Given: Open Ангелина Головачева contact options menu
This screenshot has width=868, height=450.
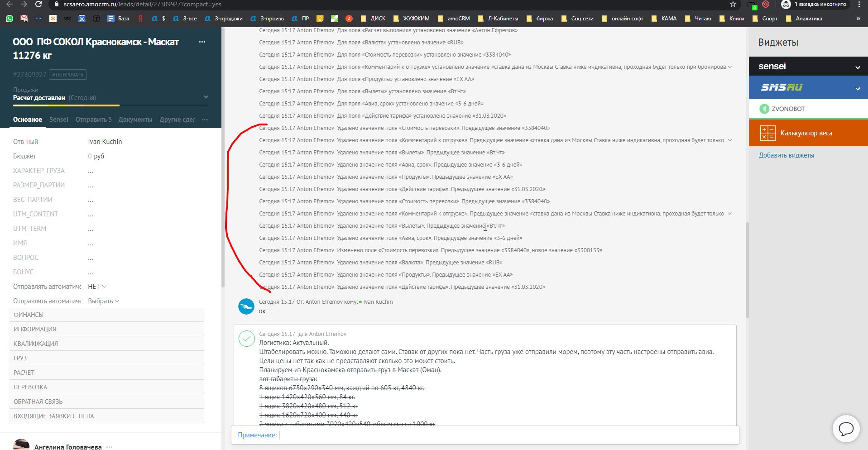Looking at the screenshot, I should [x=109, y=447].
